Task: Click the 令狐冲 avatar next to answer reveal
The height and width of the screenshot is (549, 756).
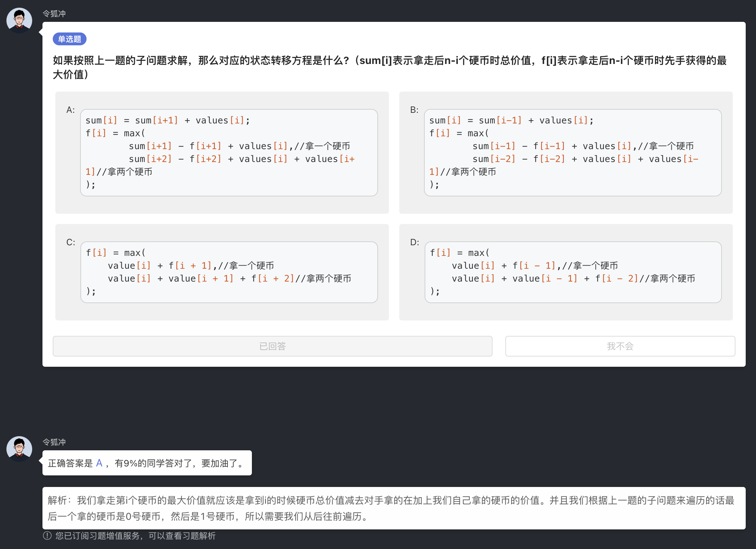Action: [19, 448]
